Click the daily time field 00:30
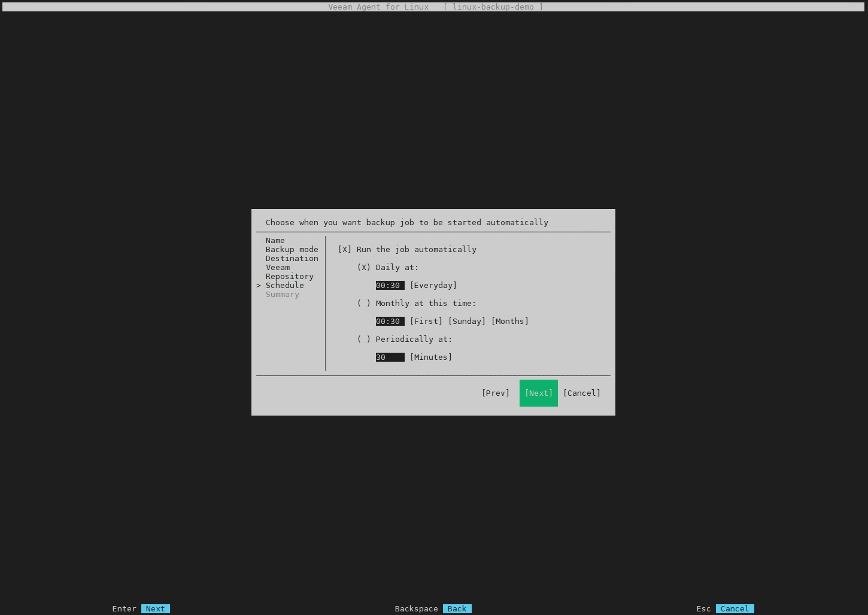 pos(390,286)
